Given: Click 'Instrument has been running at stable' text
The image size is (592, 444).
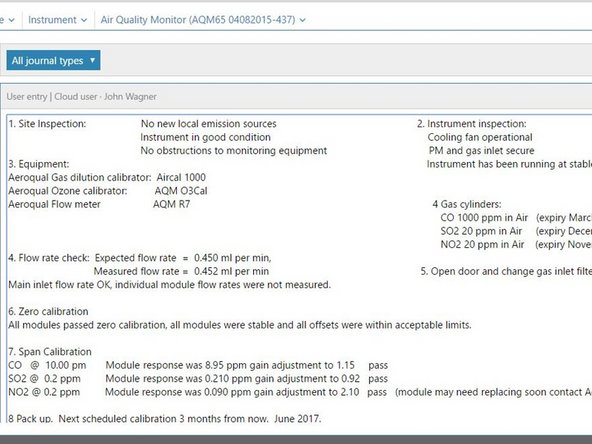Looking at the screenshot, I should click(509, 164).
